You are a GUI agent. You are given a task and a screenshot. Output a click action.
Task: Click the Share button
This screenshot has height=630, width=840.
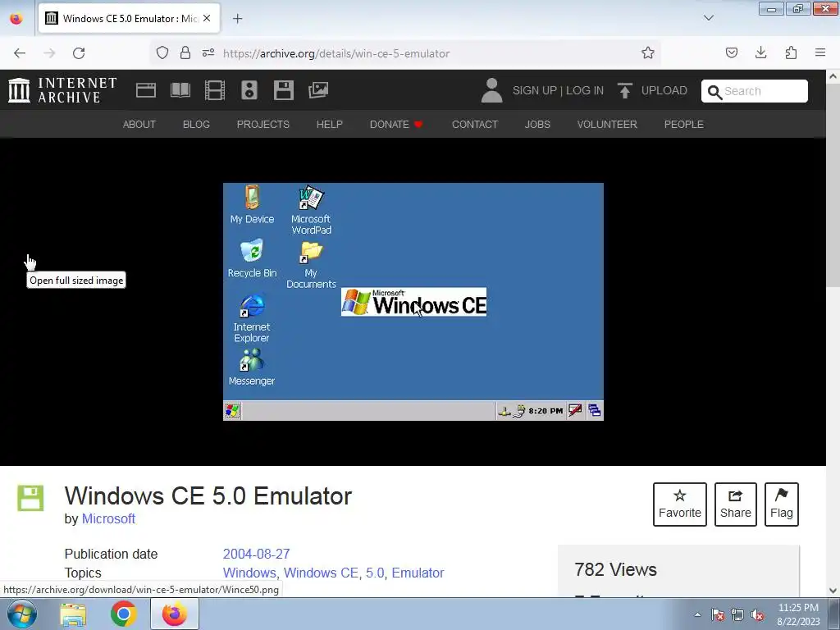(736, 504)
